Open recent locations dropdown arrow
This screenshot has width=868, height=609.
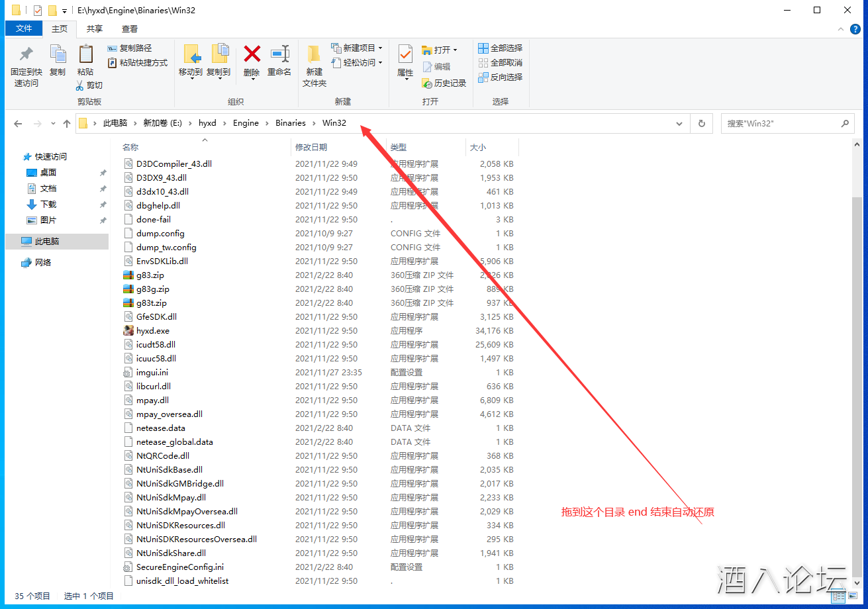click(x=53, y=124)
